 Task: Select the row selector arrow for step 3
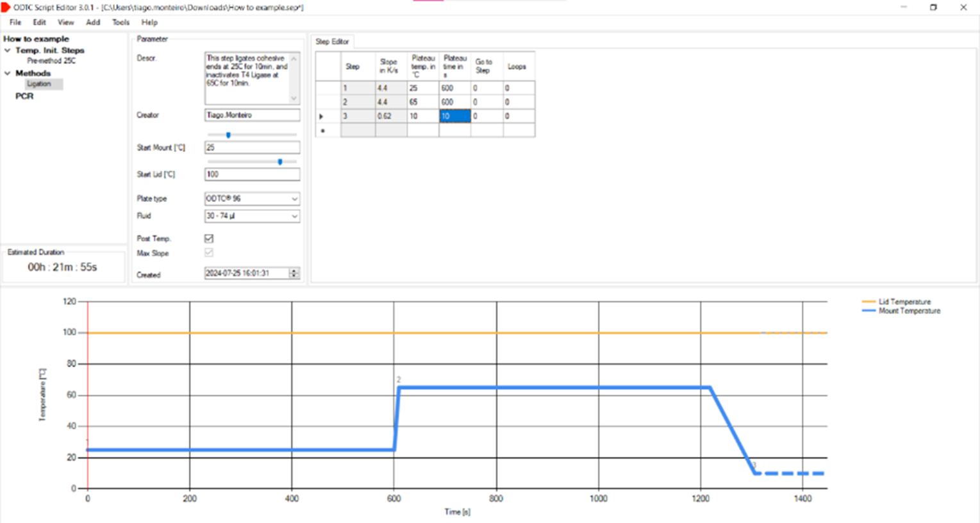pos(322,116)
